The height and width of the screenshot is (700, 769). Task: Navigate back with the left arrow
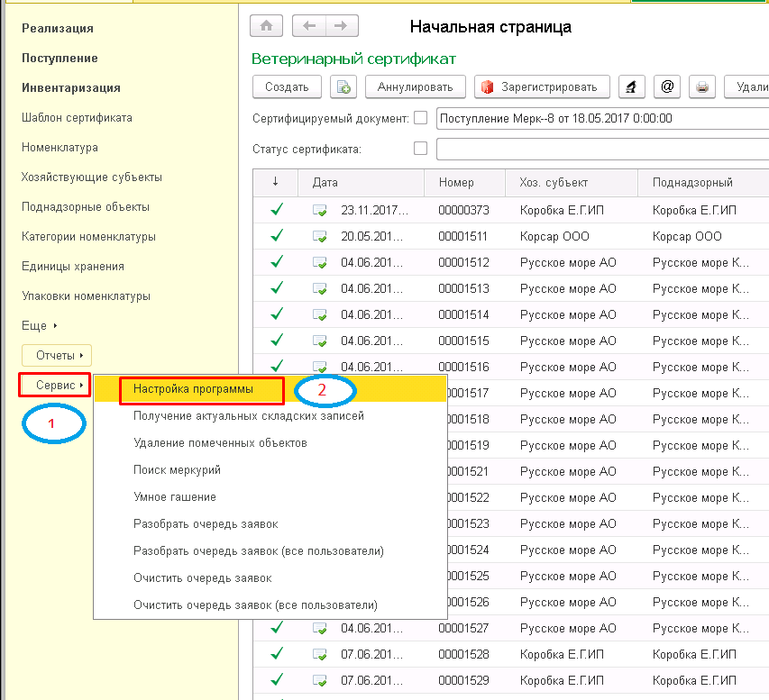point(309,26)
